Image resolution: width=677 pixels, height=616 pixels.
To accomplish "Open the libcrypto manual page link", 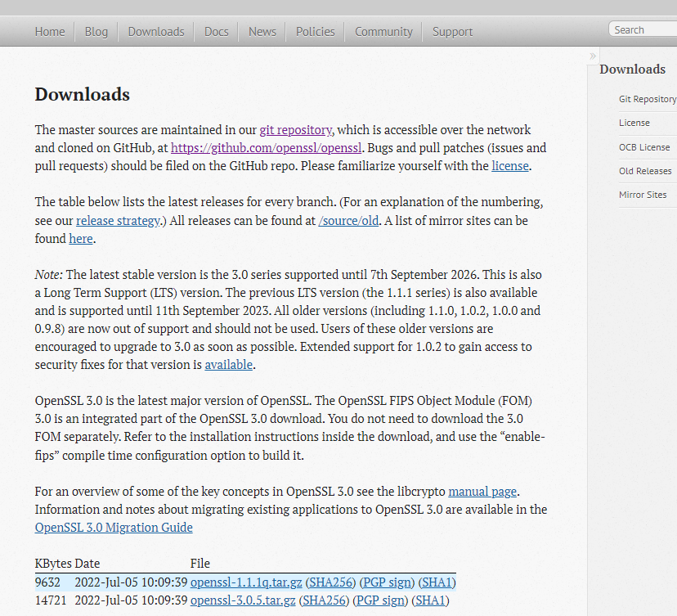I will (x=482, y=492).
